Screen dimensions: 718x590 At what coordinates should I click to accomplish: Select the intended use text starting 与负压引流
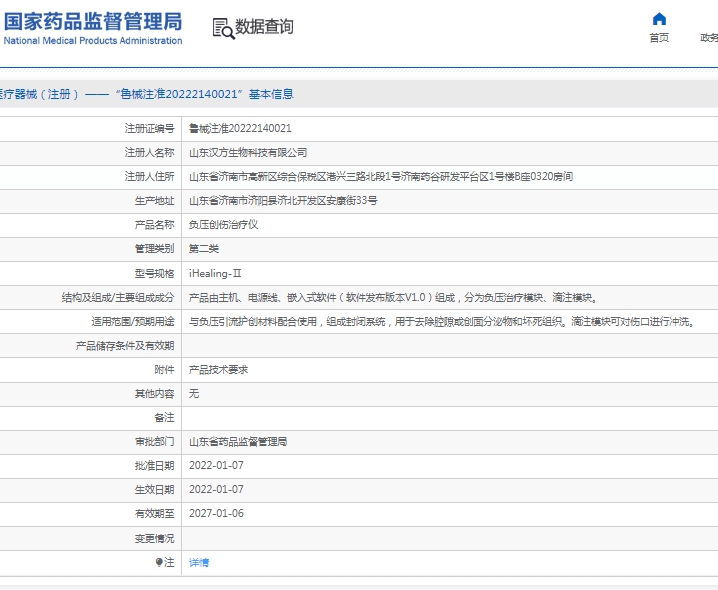443,322
